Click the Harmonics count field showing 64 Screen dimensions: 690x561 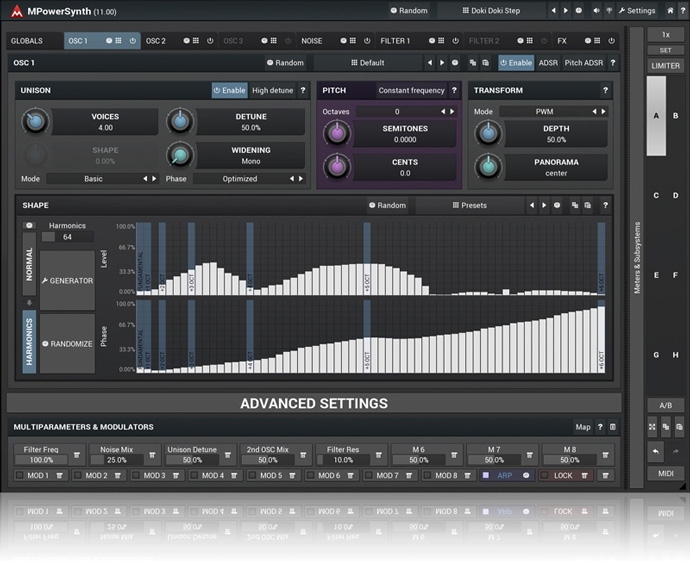(66, 237)
